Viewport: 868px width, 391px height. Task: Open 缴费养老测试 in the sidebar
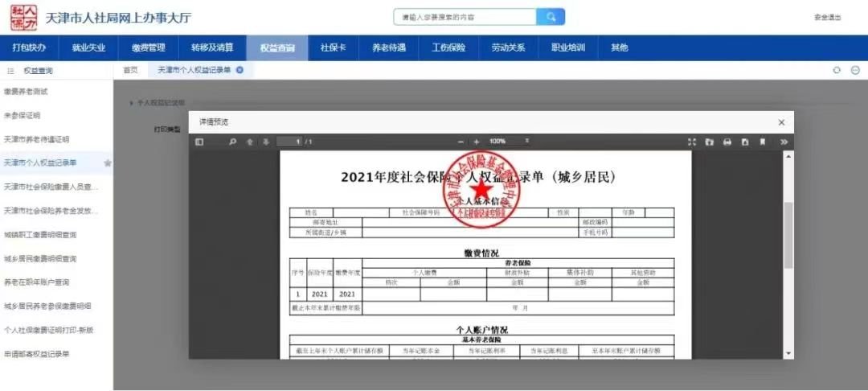(26, 92)
